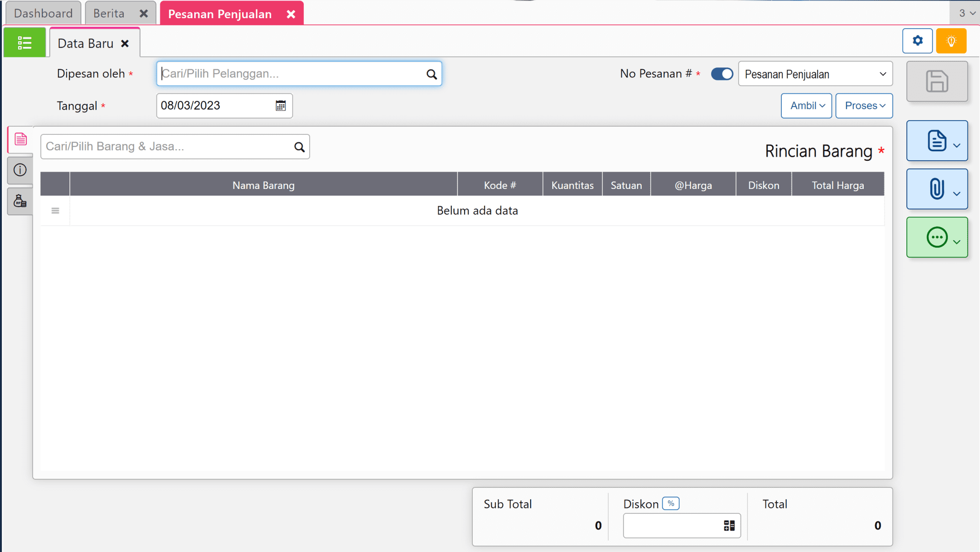Switch to the Dashboard tab

pos(43,13)
